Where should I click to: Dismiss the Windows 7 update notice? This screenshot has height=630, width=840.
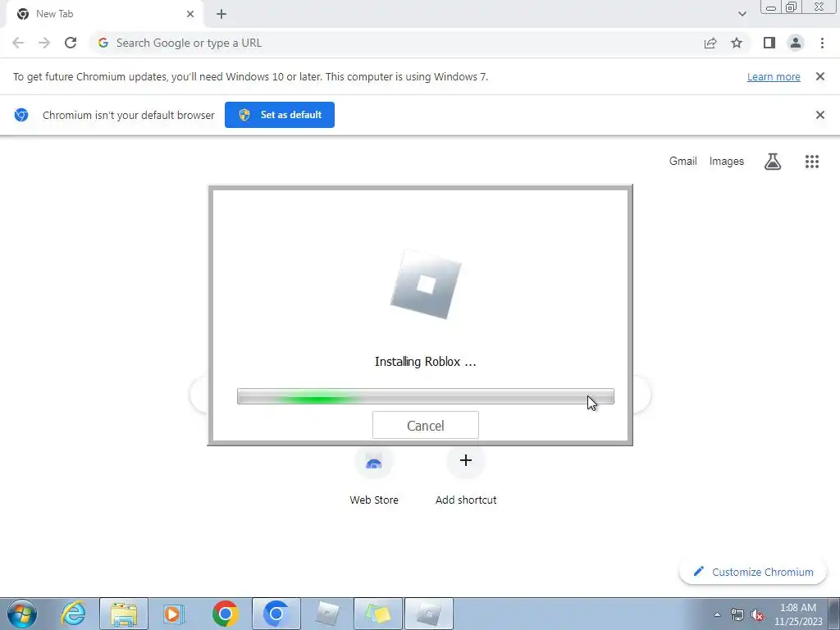(819, 76)
